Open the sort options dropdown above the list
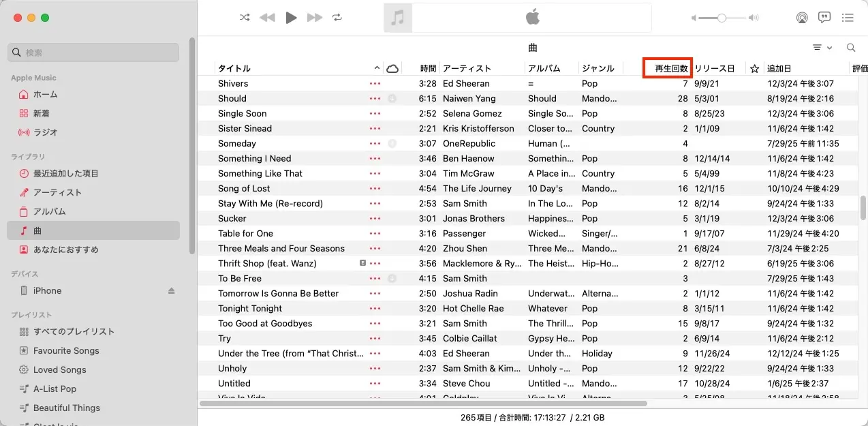868x426 pixels. pos(822,47)
